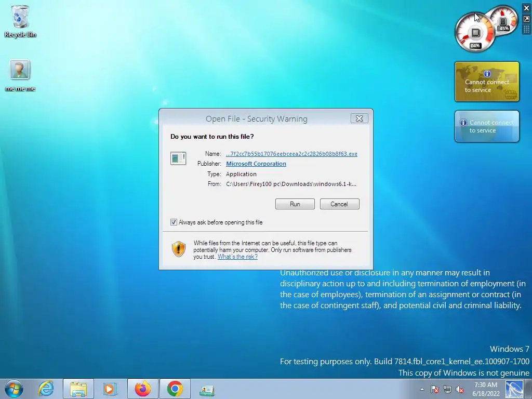Image resolution: width=532 pixels, height=399 pixels.
Task: Click the CPU Meter gadget drag handle
Action: click(527, 30)
